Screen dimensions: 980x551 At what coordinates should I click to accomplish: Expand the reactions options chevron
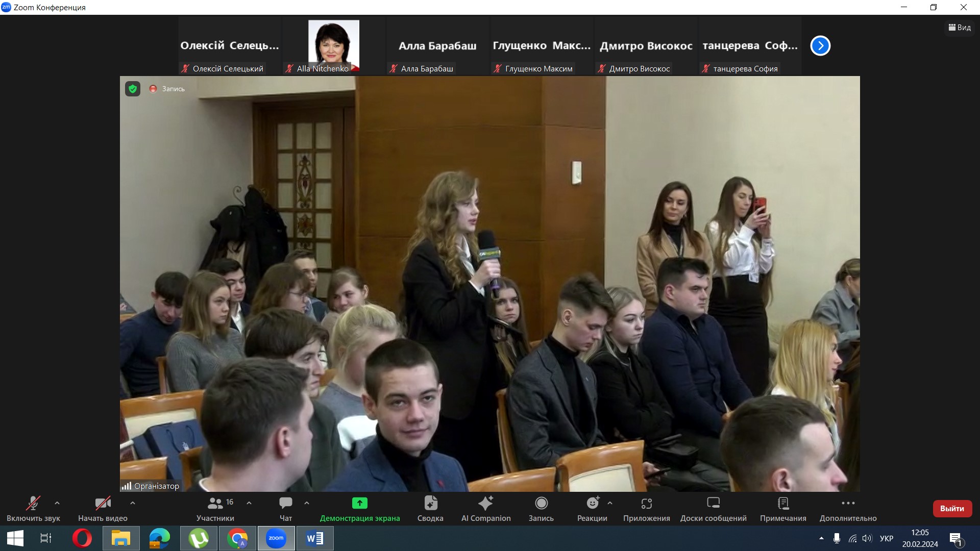tap(610, 503)
